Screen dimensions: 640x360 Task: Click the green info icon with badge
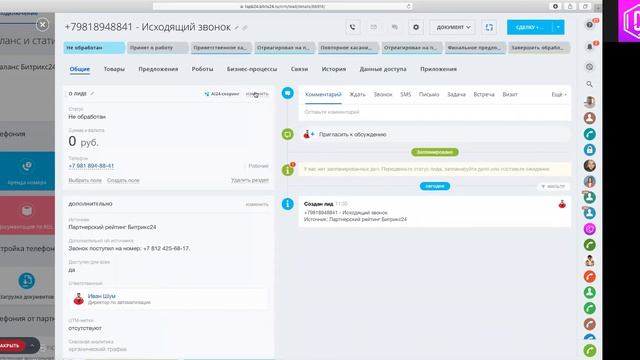[287, 170]
